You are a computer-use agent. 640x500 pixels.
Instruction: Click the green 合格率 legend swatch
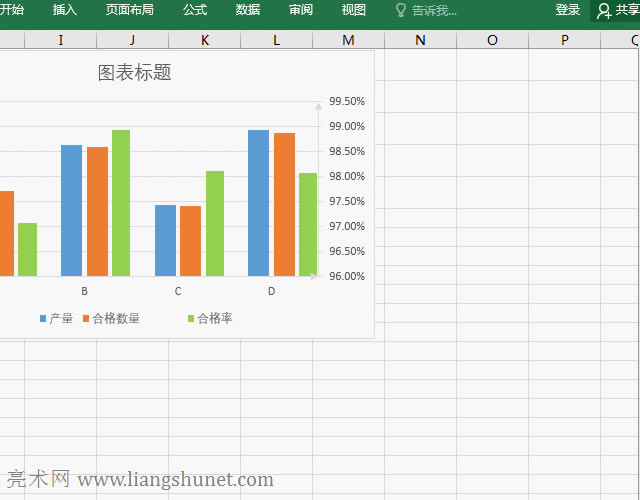pyautogui.click(x=191, y=319)
